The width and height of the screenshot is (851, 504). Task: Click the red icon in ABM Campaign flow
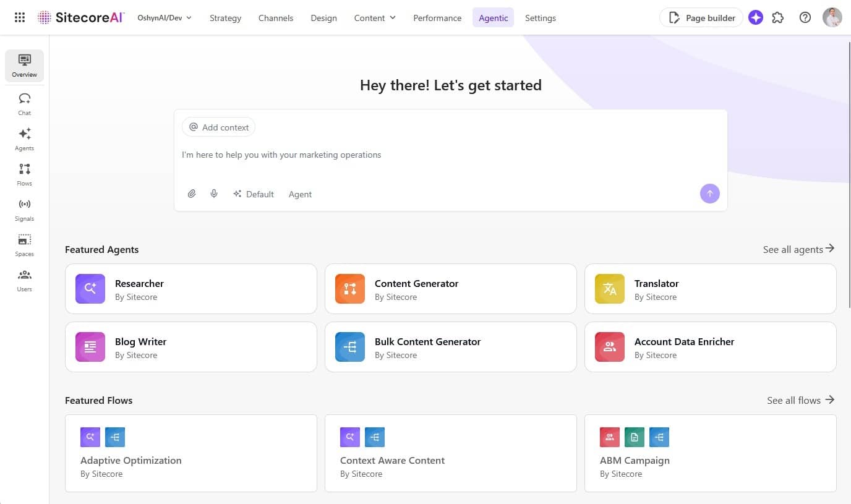[610, 437]
